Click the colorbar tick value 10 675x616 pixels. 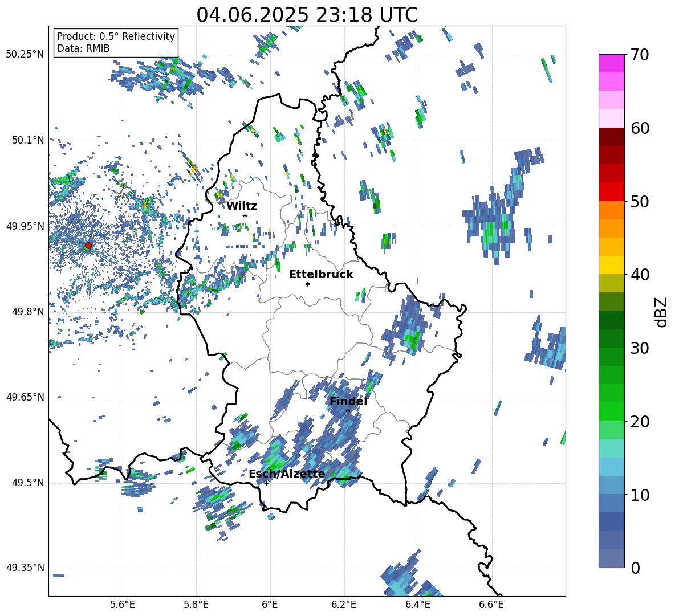640,495
